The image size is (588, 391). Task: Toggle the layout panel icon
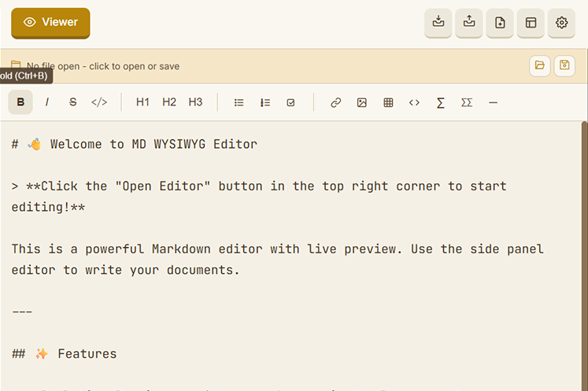pyautogui.click(x=531, y=23)
